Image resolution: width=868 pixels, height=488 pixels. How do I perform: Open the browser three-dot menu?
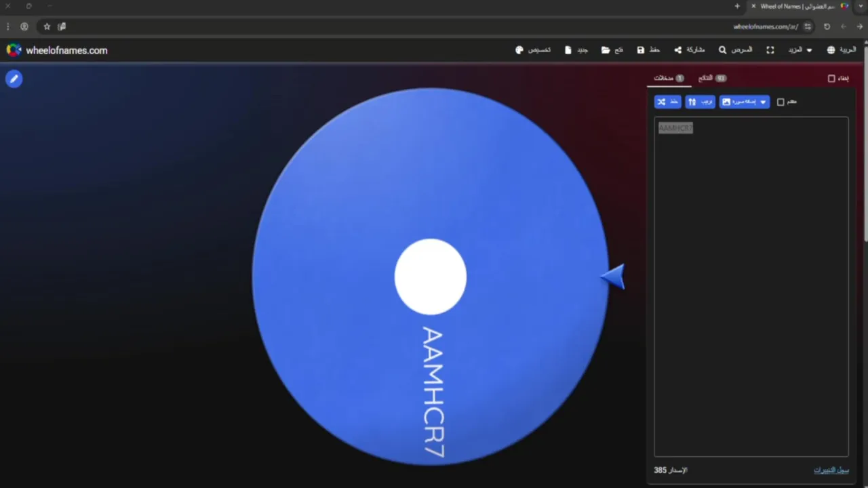pyautogui.click(x=7, y=26)
